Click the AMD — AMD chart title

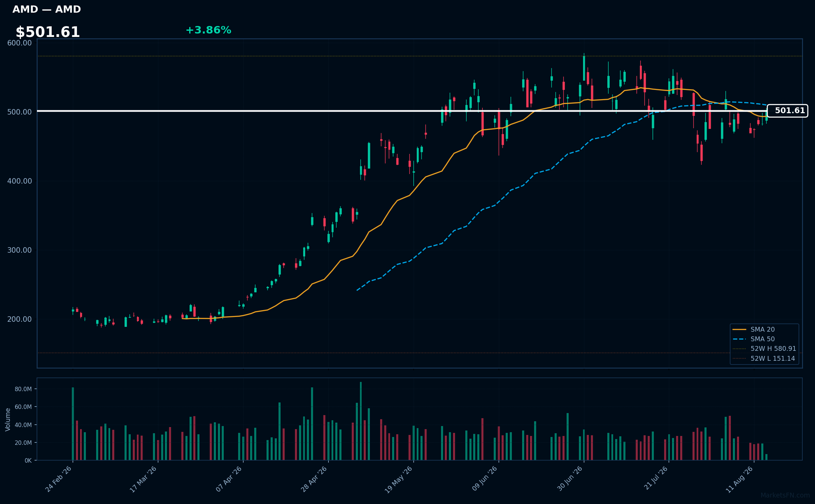pyautogui.click(x=47, y=9)
